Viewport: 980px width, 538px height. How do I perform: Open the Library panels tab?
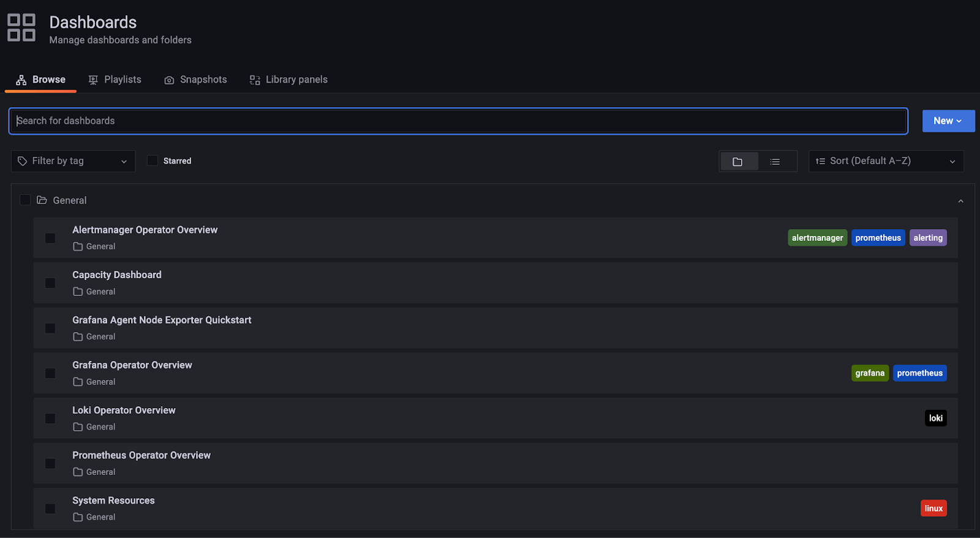pyautogui.click(x=288, y=80)
